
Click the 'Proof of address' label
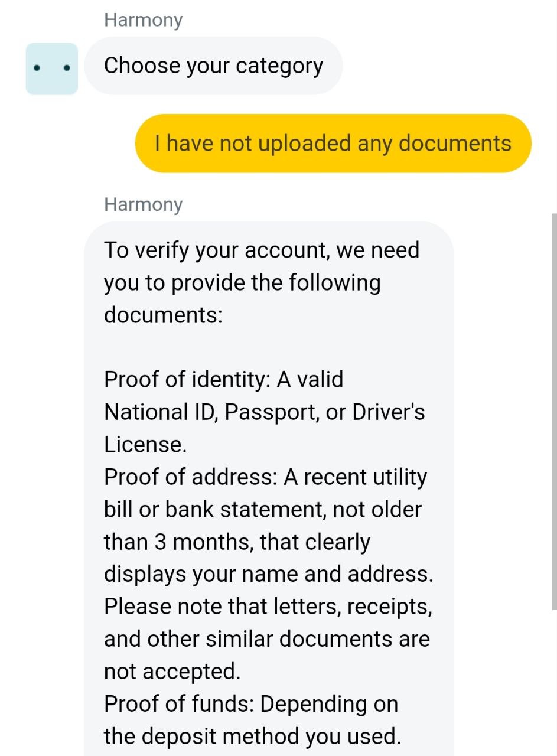[x=190, y=477]
